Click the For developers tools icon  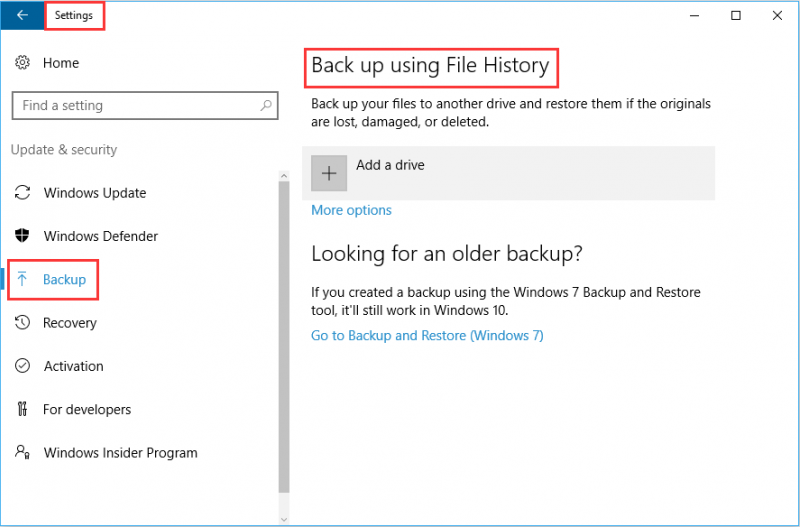point(22,409)
